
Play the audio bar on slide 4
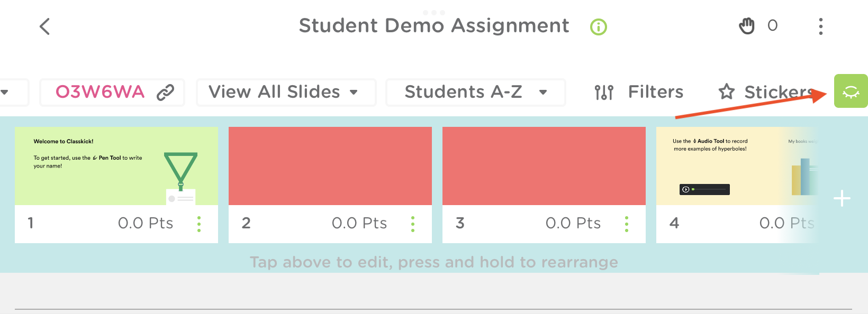(686, 189)
